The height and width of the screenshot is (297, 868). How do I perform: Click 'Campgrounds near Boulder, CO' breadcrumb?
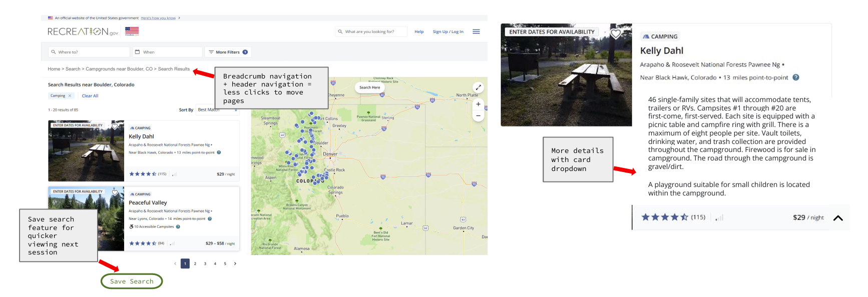point(119,69)
